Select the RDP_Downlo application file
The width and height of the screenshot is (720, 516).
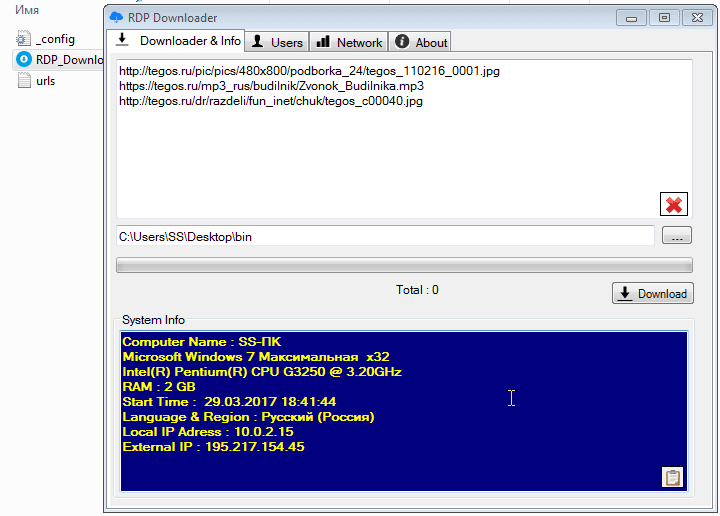25,60
